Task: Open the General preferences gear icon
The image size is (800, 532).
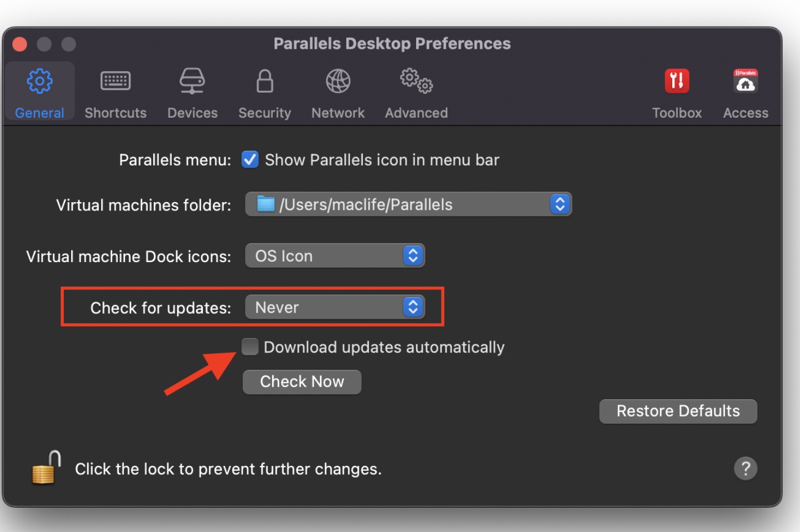Action: click(39, 82)
